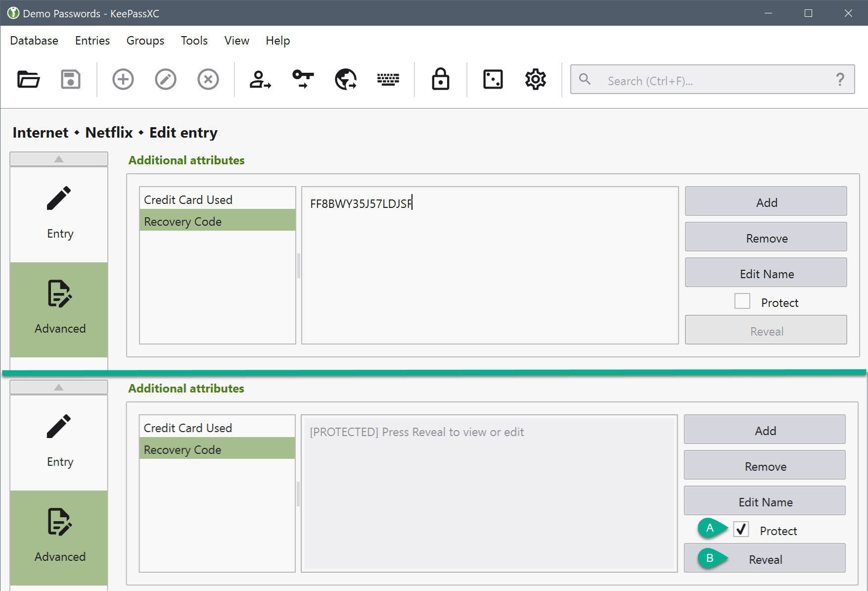Open the password generator dice icon
This screenshot has height=591, width=868.
tap(493, 79)
